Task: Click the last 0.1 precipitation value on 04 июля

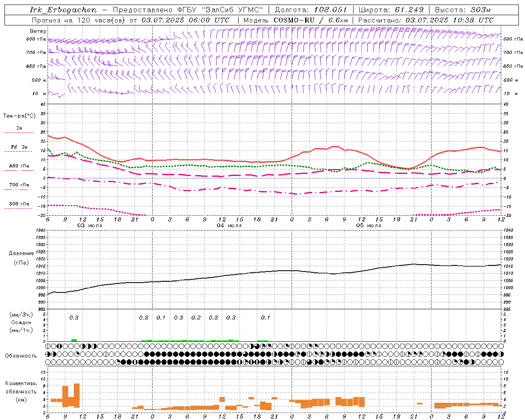Action: 265,318
